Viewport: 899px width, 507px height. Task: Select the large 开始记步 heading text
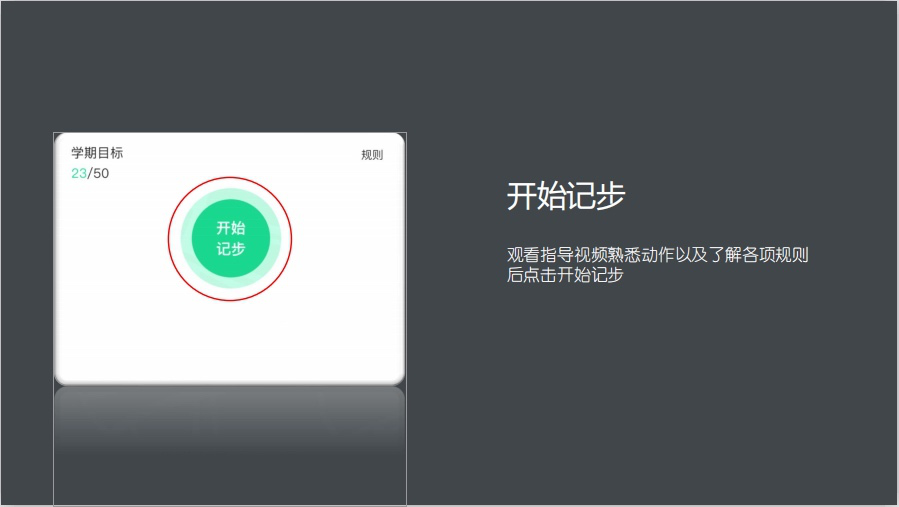[565, 197]
